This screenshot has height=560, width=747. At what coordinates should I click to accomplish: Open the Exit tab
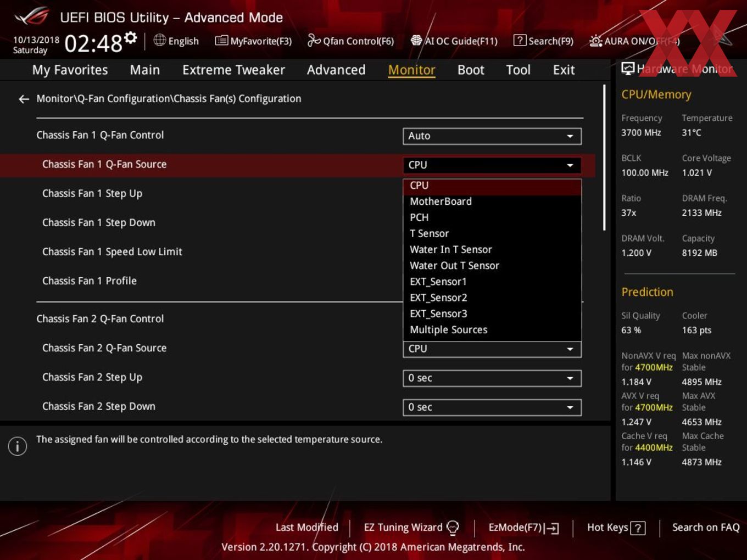point(564,70)
